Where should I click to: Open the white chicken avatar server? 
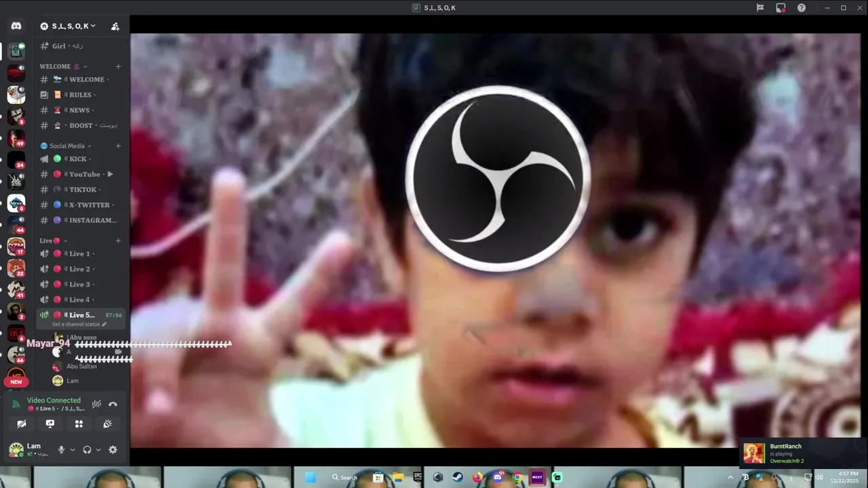16,94
